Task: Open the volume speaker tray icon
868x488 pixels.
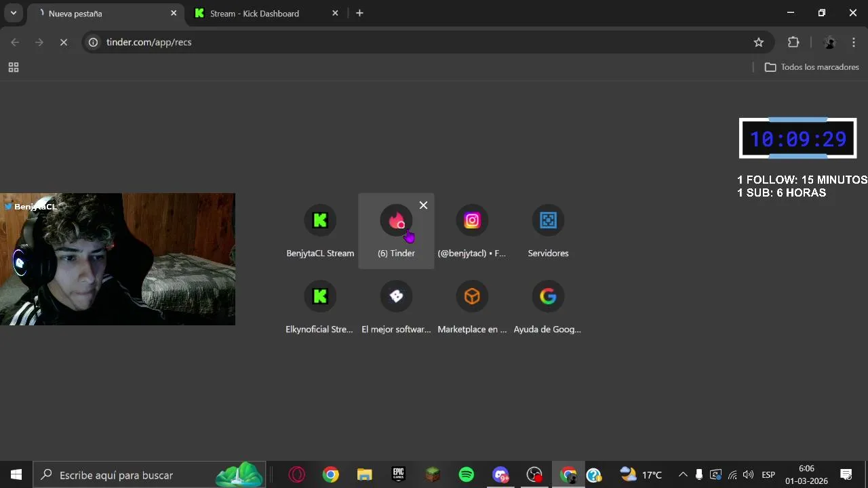Action: coord(749,475)
